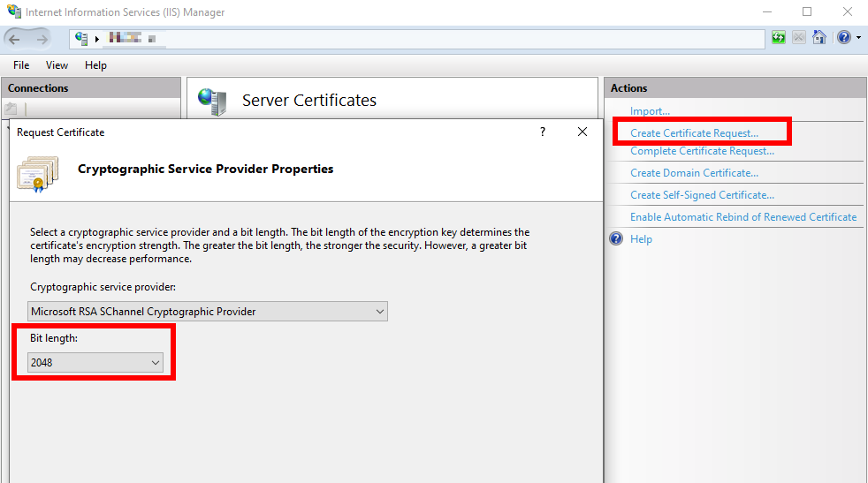Screen dimensions: 868x483
Task: Go forward using the navigation arrow
Action: (x=42, y=39)
